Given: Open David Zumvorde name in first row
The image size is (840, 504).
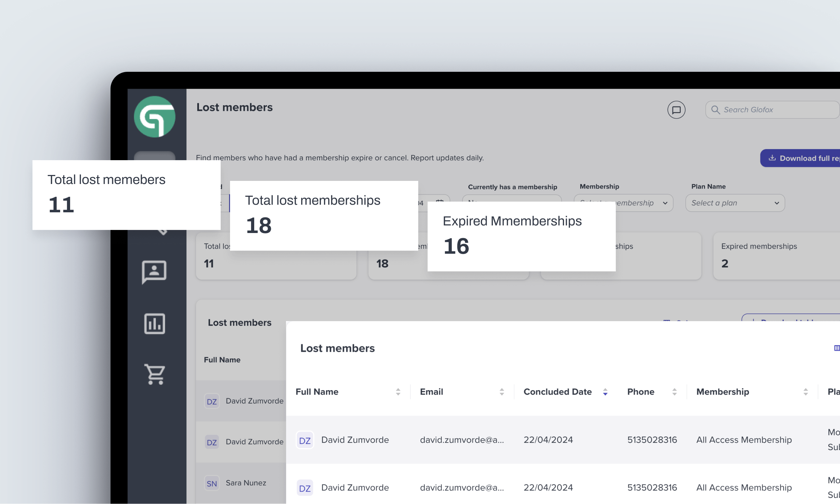Looking at the screenshot, I should pyautogui.click(x=355, y=440).
